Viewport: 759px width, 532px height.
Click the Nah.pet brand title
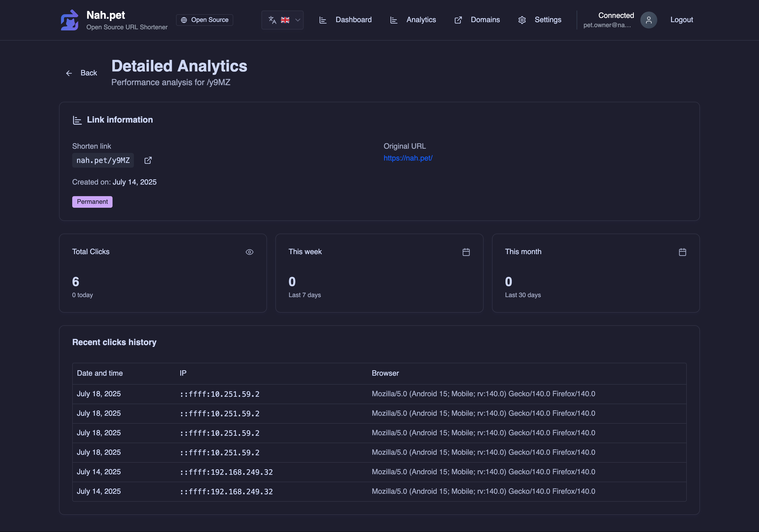[105, 15]
